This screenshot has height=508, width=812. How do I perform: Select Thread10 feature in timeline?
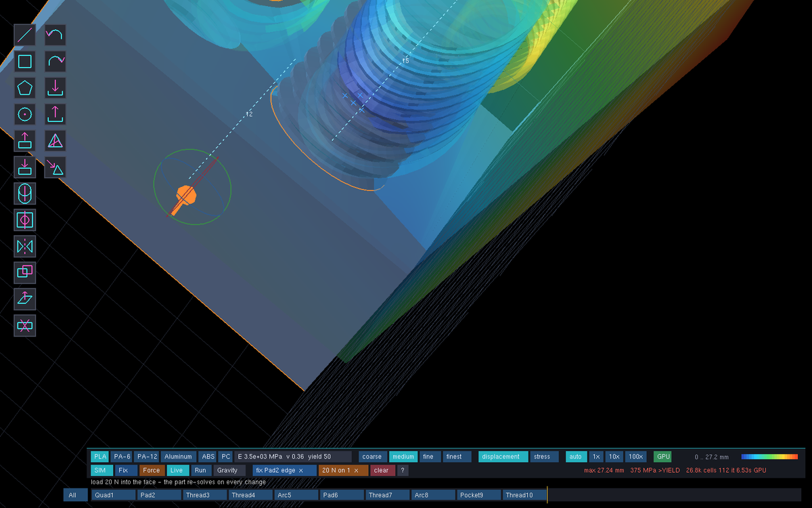(524, 495)
